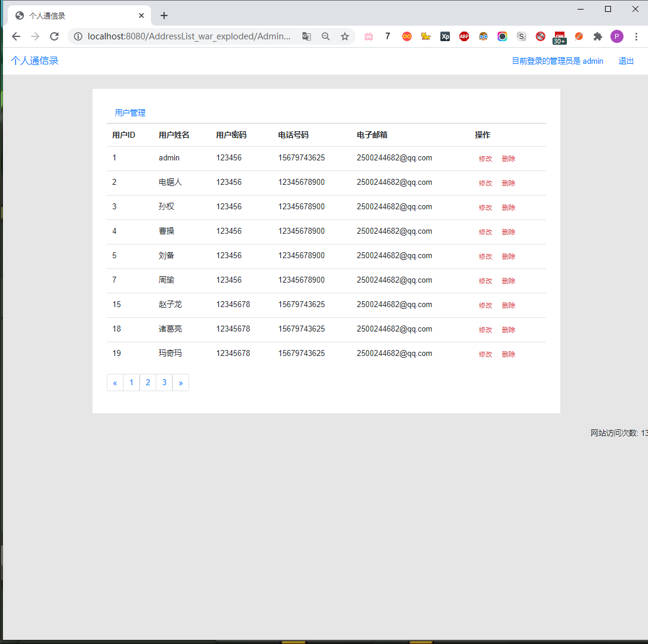Image resolution: width=648 pixels, height=644 pixels.
Task: Bookmark the page via the star icon
Action: click(345, 36)
